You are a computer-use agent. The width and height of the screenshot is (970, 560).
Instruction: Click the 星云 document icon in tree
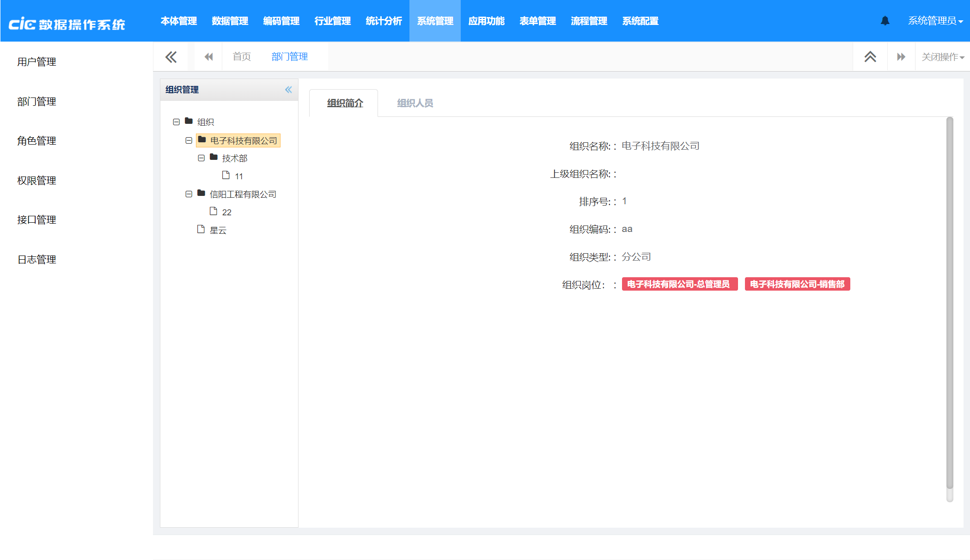point(201,230)
